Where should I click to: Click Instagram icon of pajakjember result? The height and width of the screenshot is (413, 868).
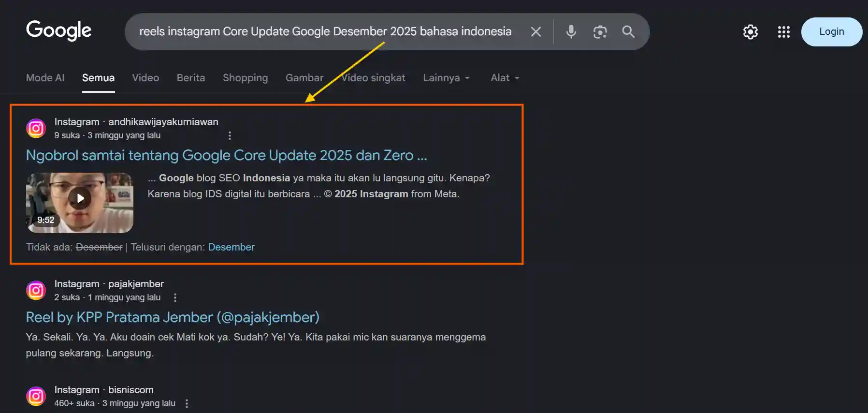pos(36,290)
